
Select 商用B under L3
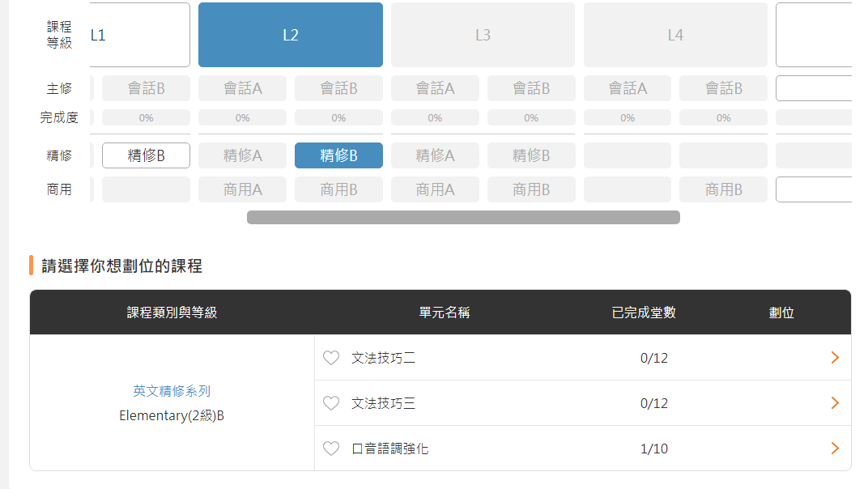pos(531,189)
